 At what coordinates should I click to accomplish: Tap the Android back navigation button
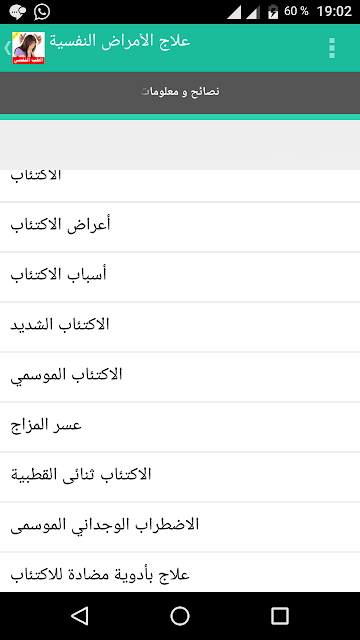coord(80,616)
